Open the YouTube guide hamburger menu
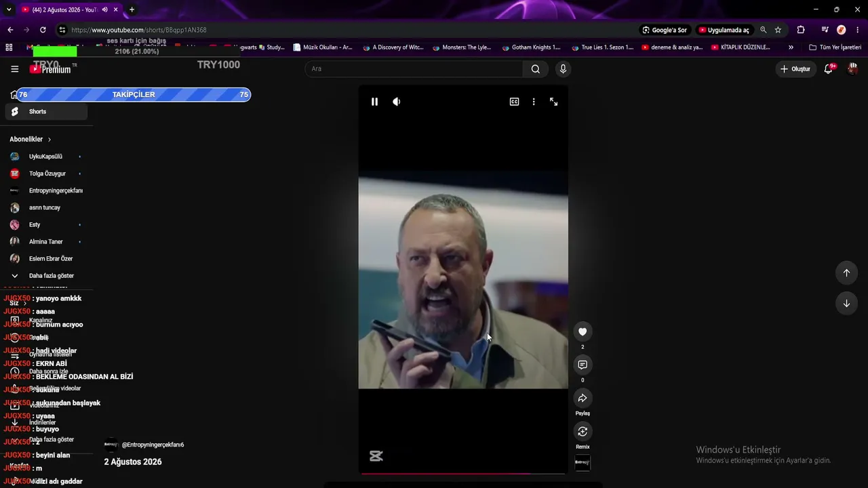868x488 pixels. pos(15,69)
